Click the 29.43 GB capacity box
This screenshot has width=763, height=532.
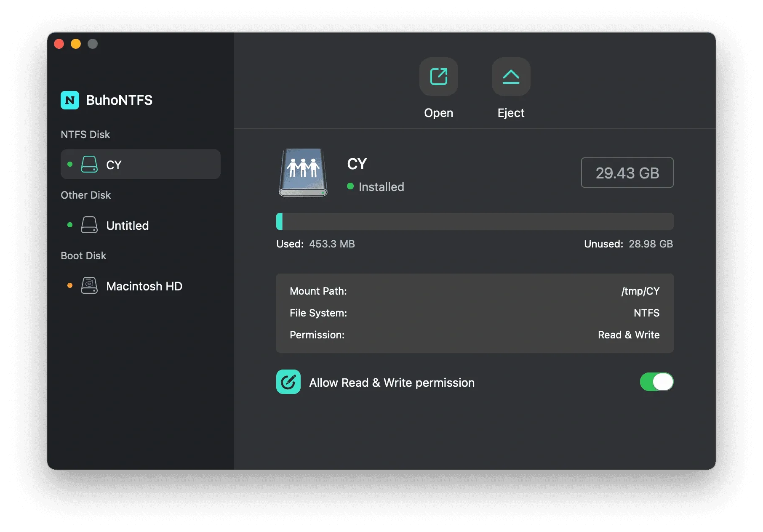pos(627,173)
